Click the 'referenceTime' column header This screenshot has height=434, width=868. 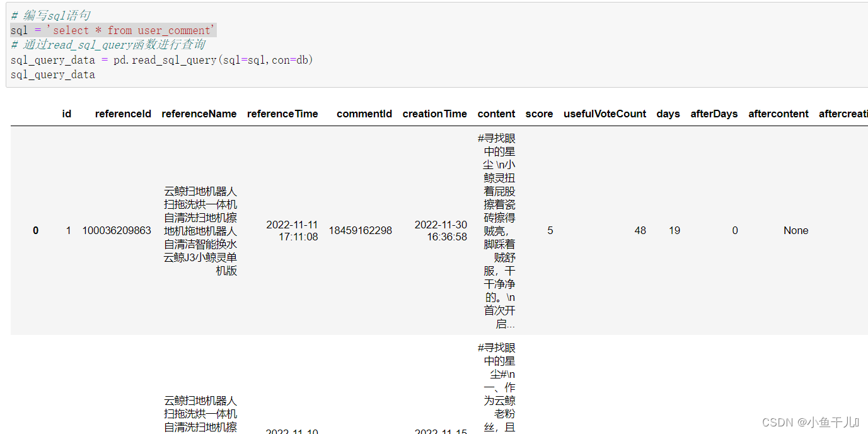pos(282,114)
